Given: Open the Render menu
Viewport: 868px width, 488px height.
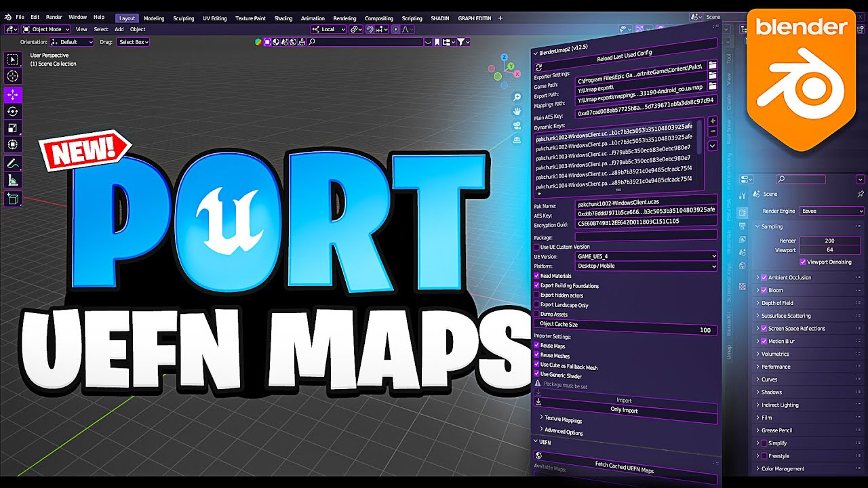Looking at the screenshot, I should coord(54,17).
